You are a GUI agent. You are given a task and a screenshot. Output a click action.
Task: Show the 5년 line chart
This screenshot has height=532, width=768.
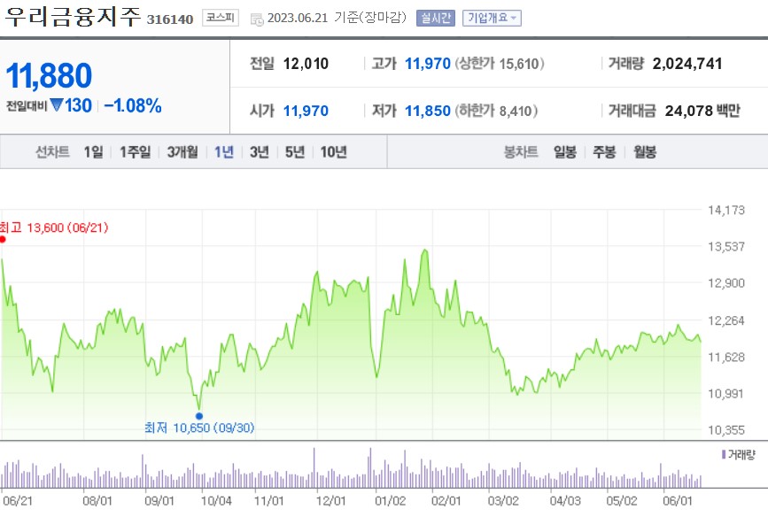coord(295,151)
